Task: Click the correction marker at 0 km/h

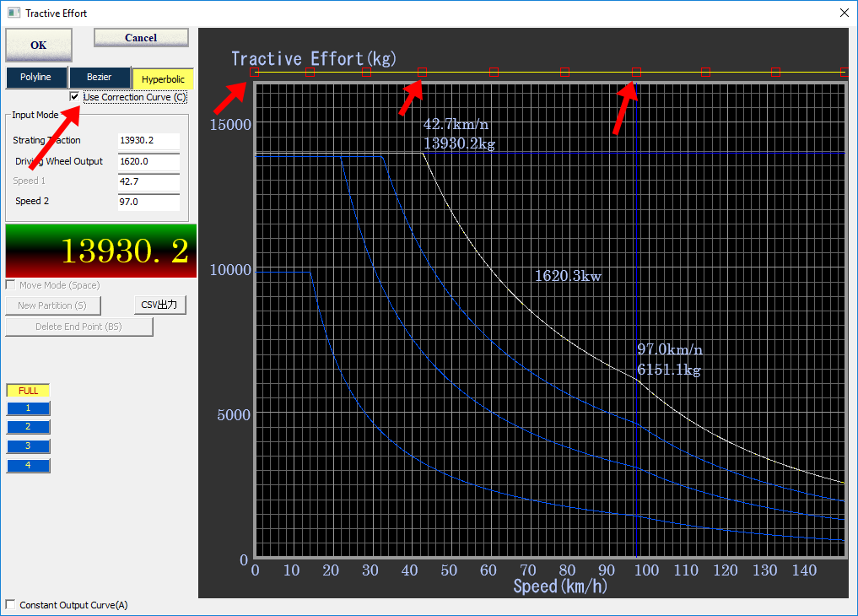Action: (x=254, y=73)
